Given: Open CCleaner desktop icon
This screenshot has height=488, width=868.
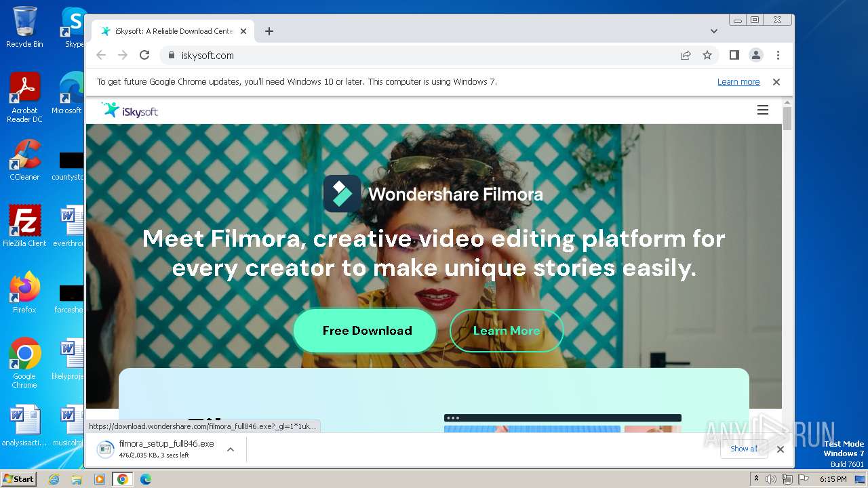Looking at the screenshot, I should coord(24,161).
